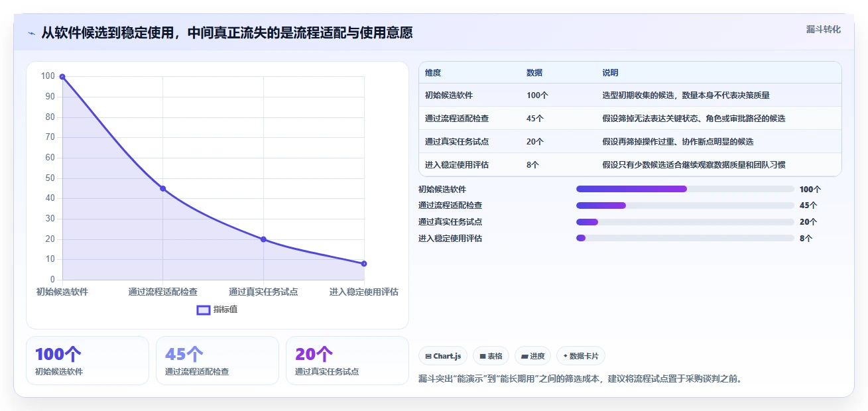Click the 8个 data cell in the table
868x411 pixels.
(532, 165)
